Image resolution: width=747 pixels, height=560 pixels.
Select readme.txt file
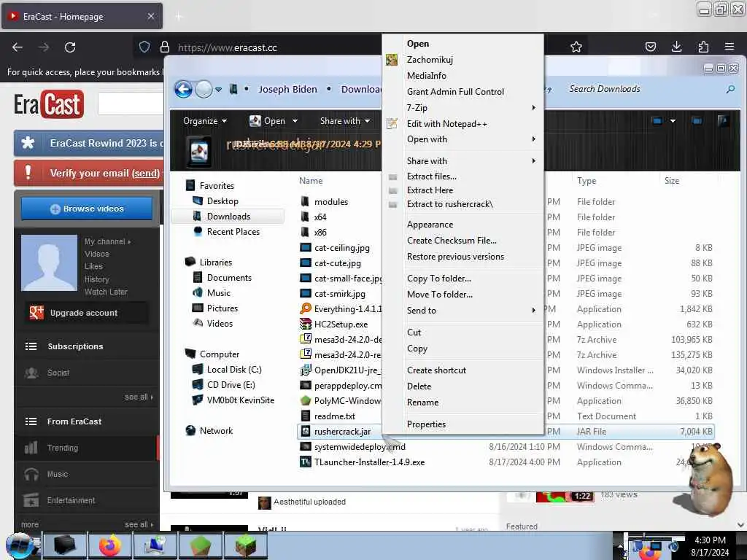click(x=334, y=416)
